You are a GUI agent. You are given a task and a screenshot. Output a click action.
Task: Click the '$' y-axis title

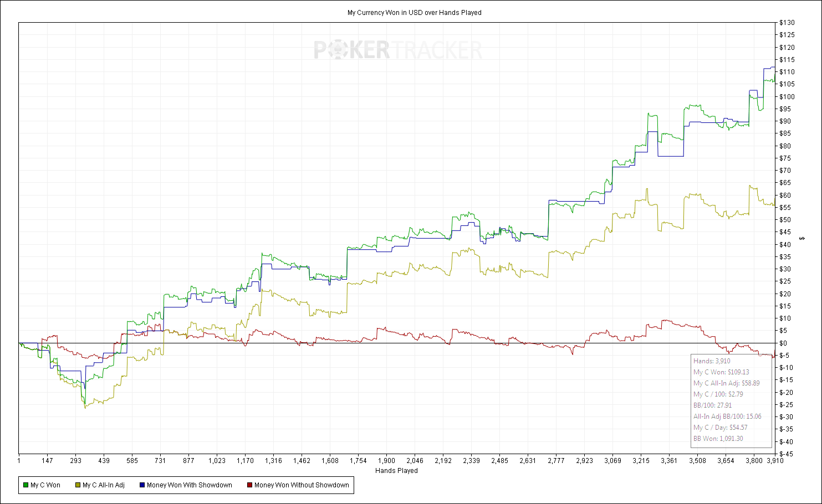(x=802, y=239)
